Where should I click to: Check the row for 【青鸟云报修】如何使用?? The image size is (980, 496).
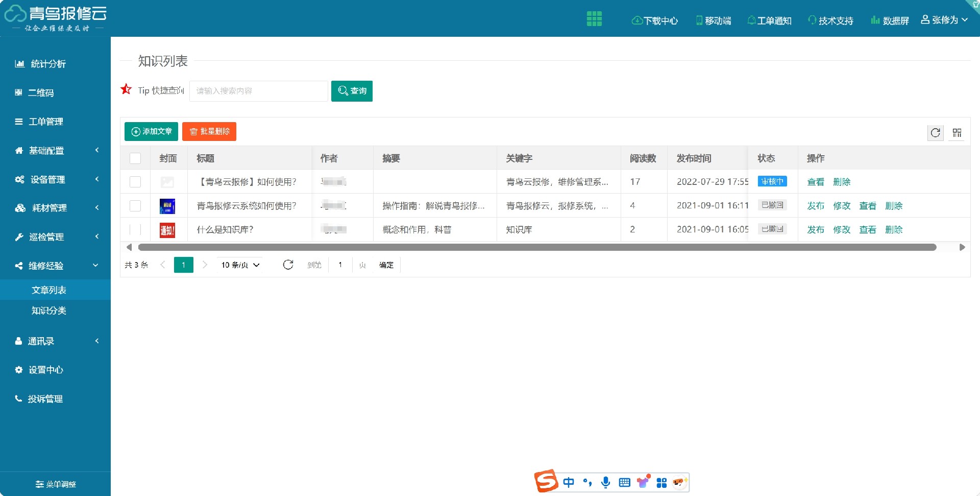click(x=135, y=181)
